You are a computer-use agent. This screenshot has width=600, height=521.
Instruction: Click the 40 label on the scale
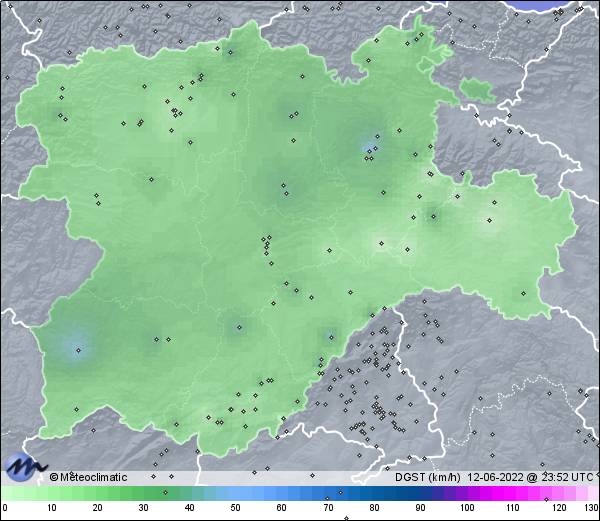pyautogui.click(x=189, y=508)
